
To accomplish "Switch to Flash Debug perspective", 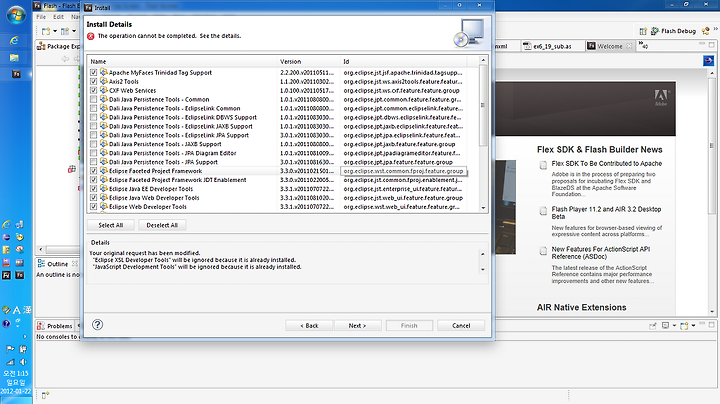I will click(x=674, y=31).
